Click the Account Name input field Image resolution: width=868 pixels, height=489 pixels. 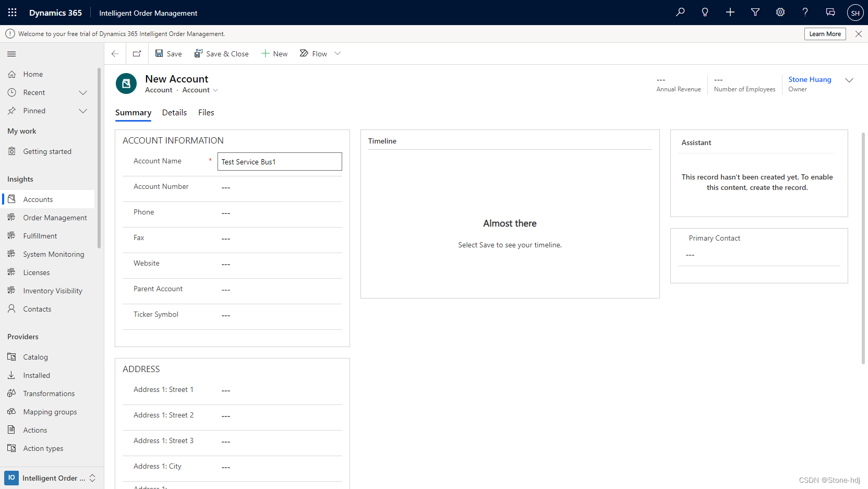[280, 162]
